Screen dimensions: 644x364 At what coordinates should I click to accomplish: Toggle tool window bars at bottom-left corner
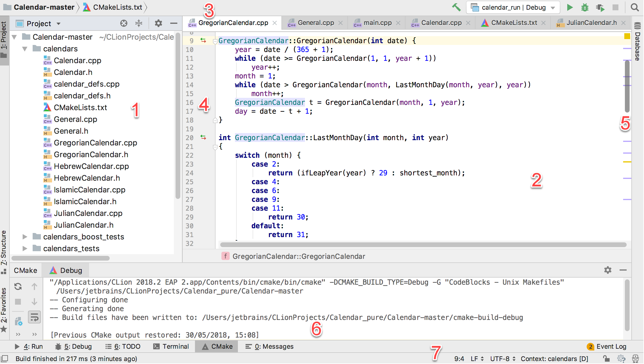click(x=4, y=358)
